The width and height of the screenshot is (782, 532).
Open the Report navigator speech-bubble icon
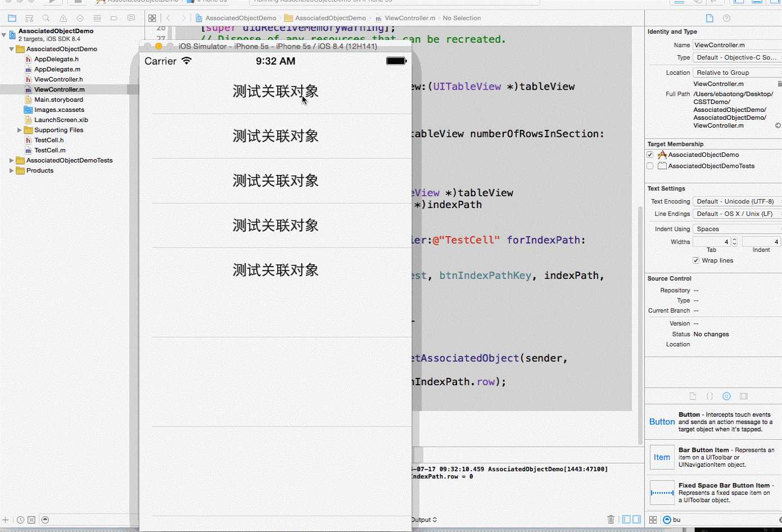click(131, 18)
